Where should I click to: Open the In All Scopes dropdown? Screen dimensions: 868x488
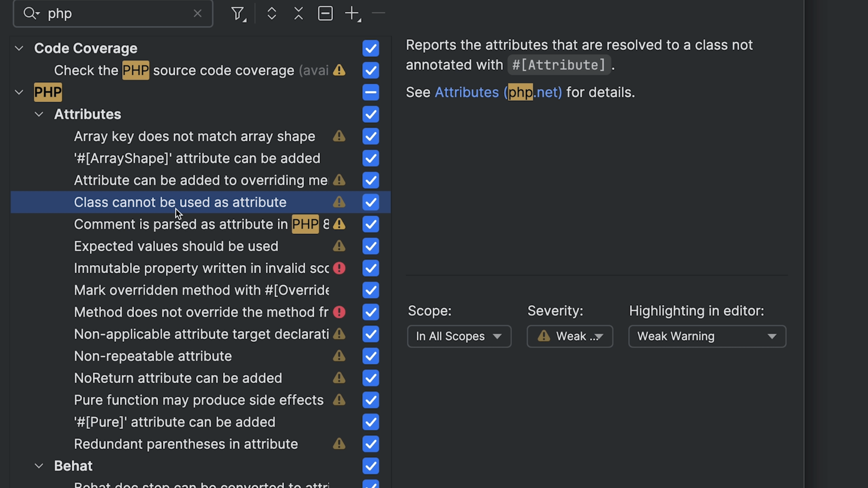459,336
